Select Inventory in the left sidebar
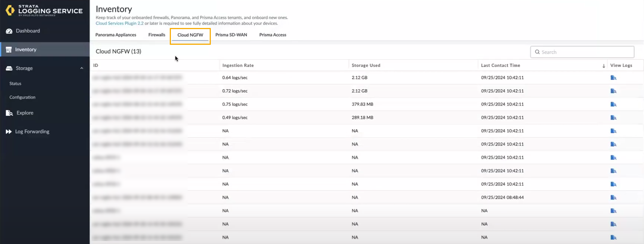Screen dimensions: 644x244 (x=26, y=50)
